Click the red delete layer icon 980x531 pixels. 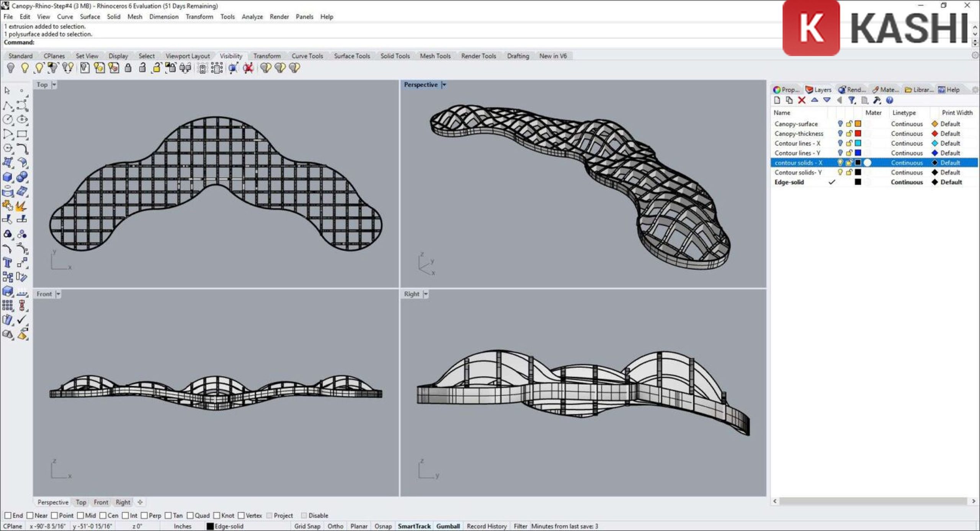click(x=802, y=100)
